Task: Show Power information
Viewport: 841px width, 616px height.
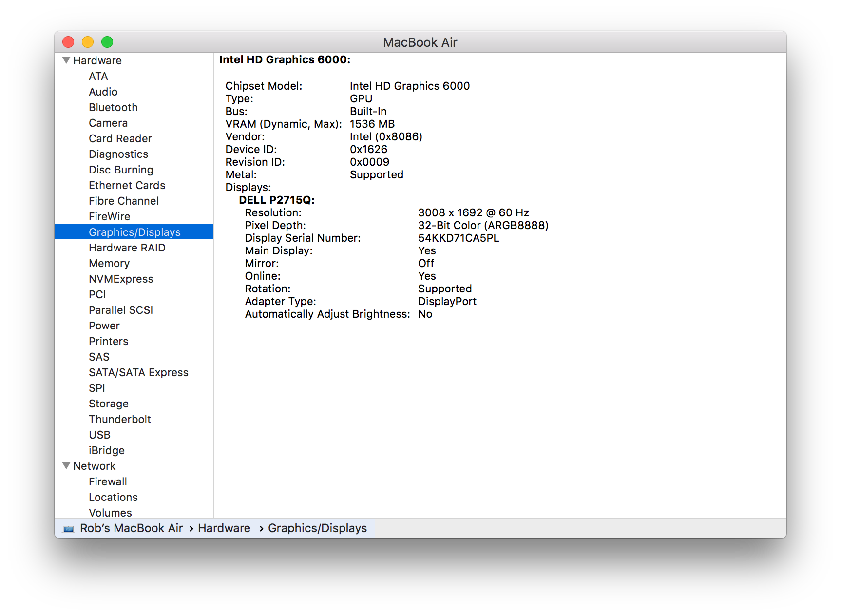Action: 104,326
